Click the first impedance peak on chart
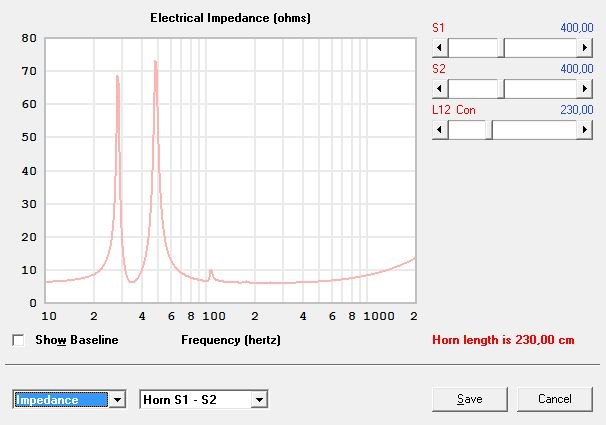 click(x=117, y=77)
